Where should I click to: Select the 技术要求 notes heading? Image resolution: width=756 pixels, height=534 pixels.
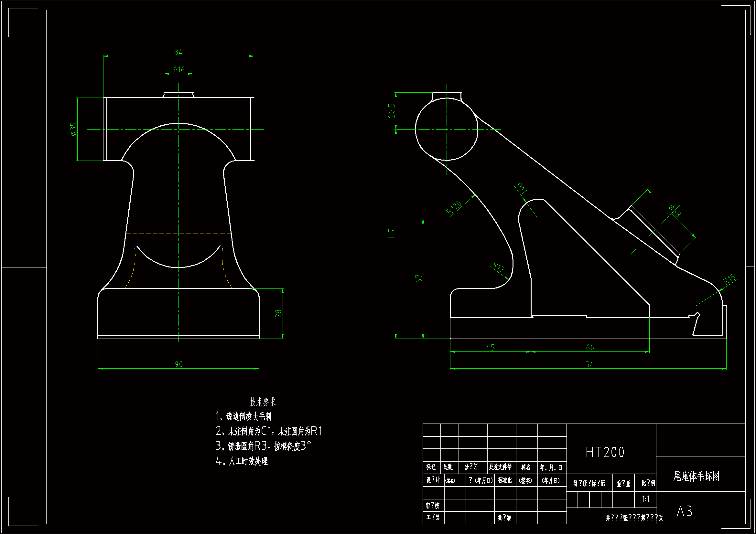click(263, 402)
